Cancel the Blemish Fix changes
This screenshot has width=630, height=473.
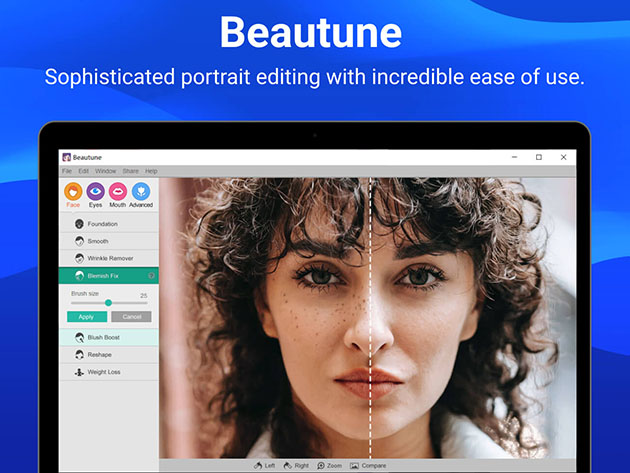[x=131, y=317]
